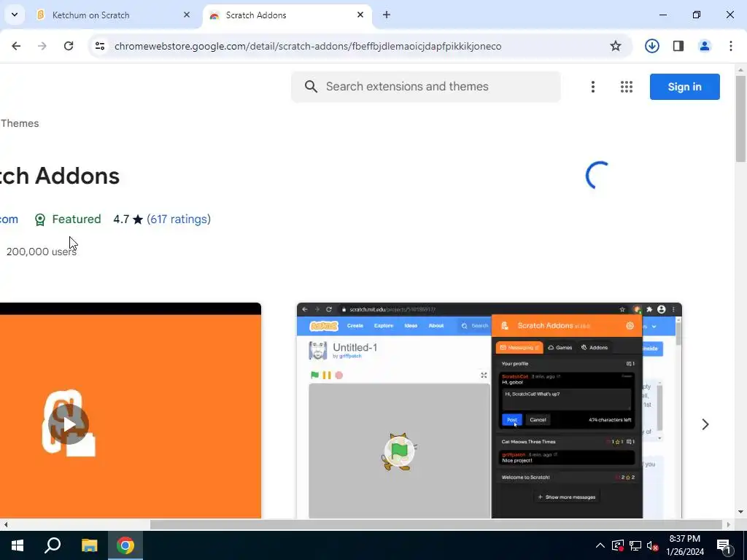Image resolution: width=747 pixels, height=560 pixels.
Task: Show hidden system tray icons
Action: pyautogui.click(x=600, y=545)
